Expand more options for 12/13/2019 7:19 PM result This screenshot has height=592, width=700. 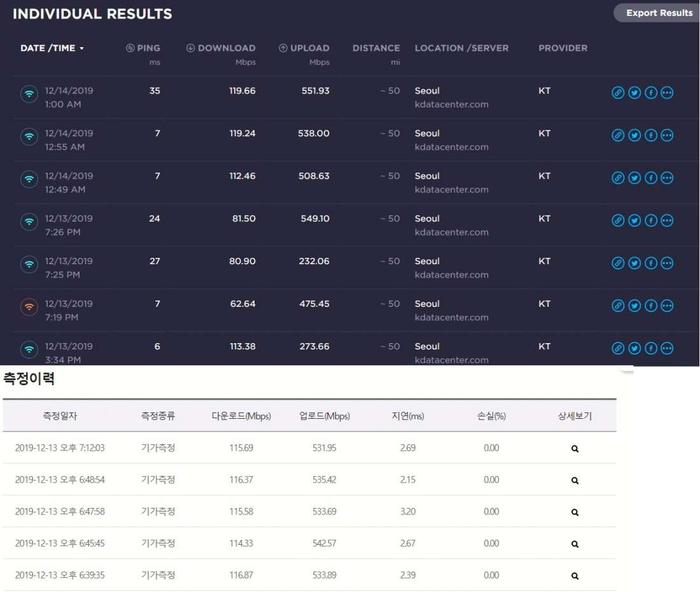[x=667, y=306]
